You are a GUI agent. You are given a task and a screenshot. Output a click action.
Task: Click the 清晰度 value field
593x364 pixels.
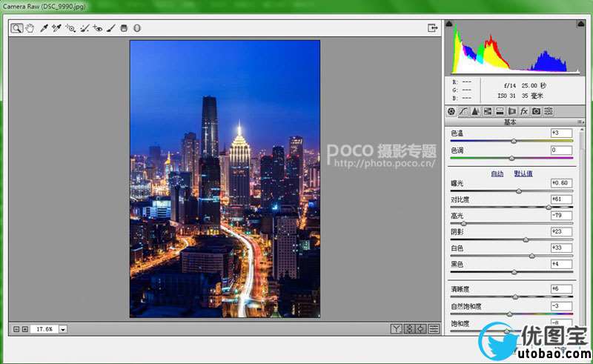pyautogui.click(x=561, y=288)
